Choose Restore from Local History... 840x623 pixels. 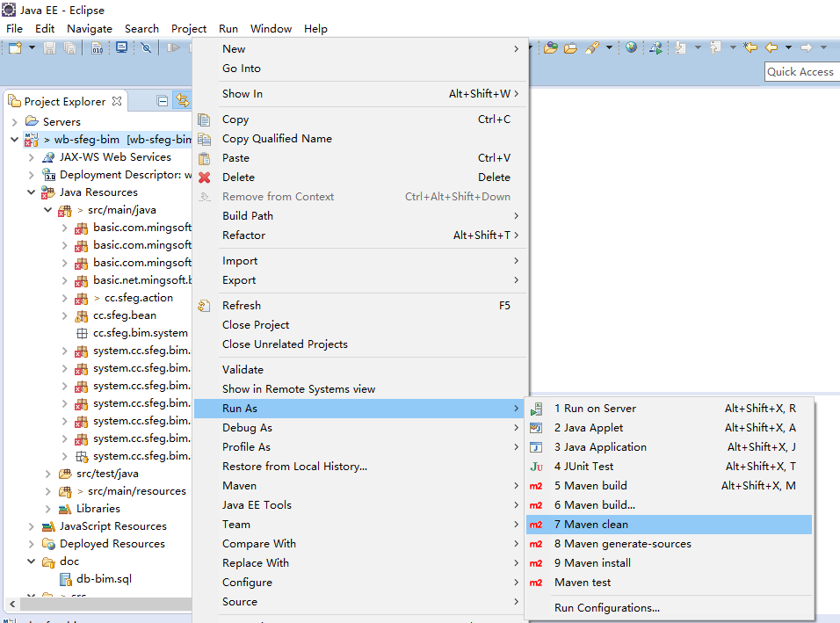pyautogui.click(x=360, y=467)
